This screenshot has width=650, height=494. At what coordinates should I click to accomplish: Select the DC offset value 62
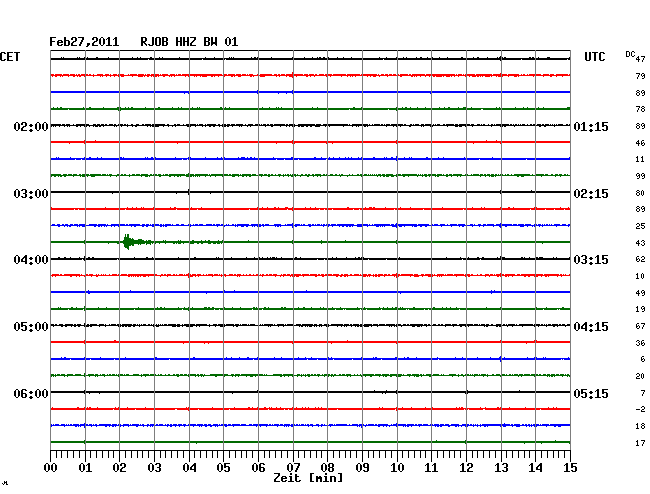coord(640,259)
